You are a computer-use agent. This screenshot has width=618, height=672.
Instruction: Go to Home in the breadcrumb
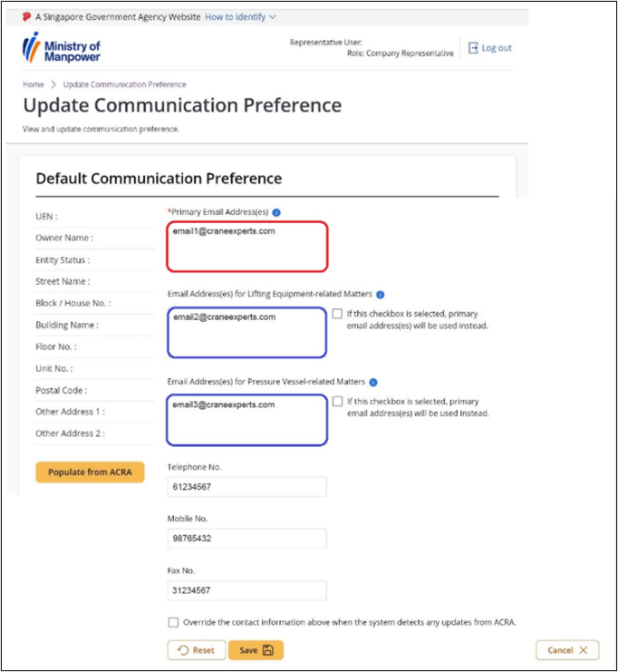tap(34, 84)
